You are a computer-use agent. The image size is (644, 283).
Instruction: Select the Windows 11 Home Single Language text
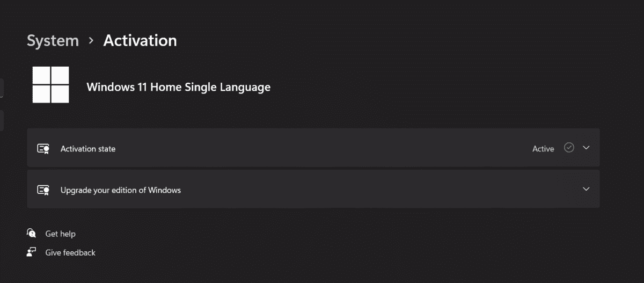pos(179,87)
